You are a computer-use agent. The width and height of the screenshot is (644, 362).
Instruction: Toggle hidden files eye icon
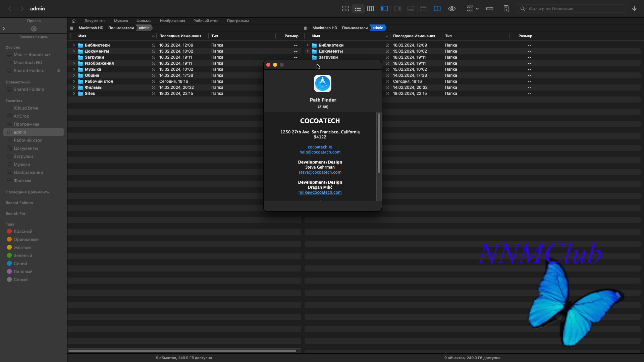pos(452,9)
